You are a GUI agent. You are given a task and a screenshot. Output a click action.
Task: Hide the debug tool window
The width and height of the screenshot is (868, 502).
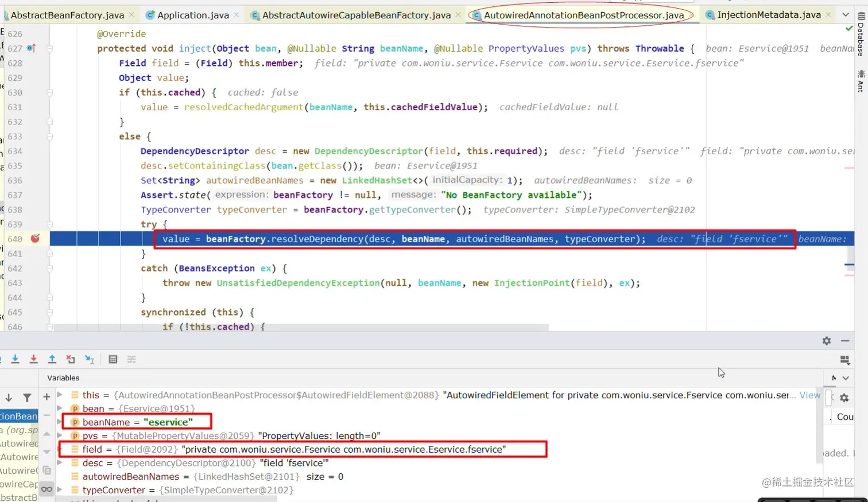[x=845, y=341]
